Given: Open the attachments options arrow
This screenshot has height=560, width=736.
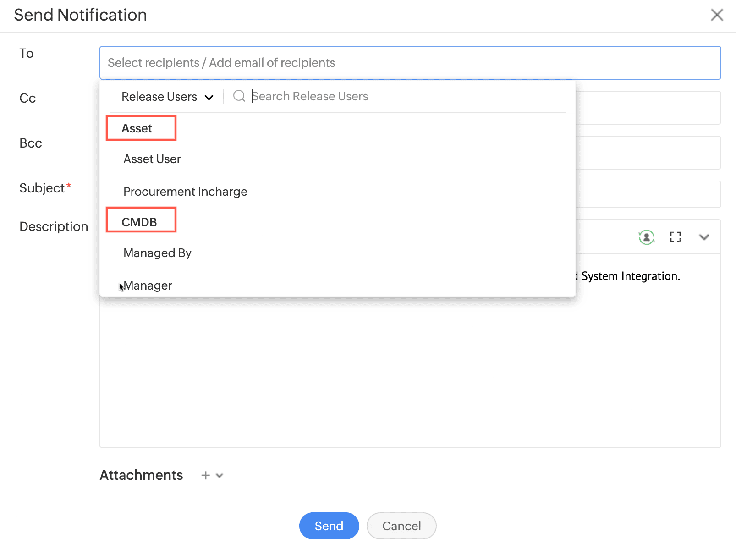Looking at the screenshot, I should point(220,475).
